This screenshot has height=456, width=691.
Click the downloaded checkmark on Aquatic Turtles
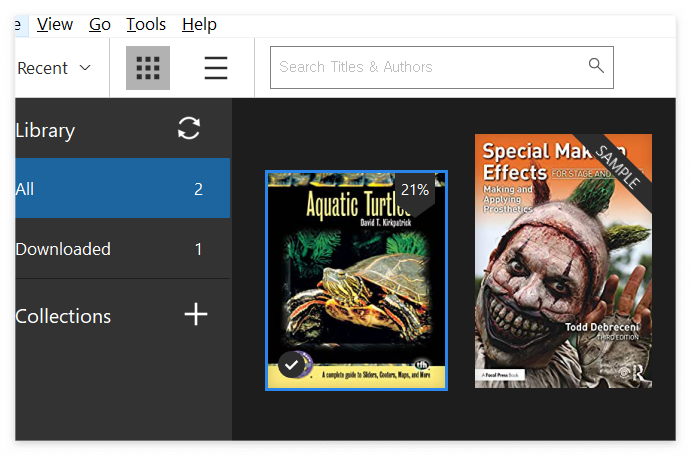291,365
